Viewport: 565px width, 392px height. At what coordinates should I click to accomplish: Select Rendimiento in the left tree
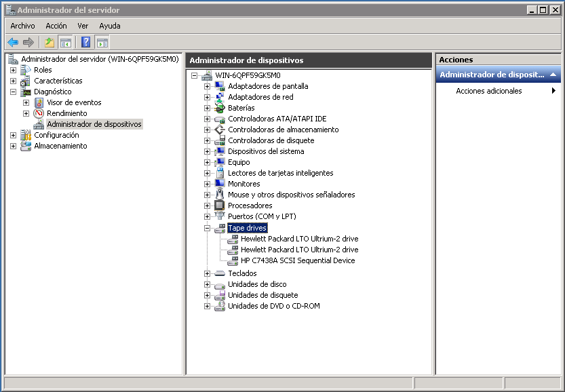tap(66, 113)
